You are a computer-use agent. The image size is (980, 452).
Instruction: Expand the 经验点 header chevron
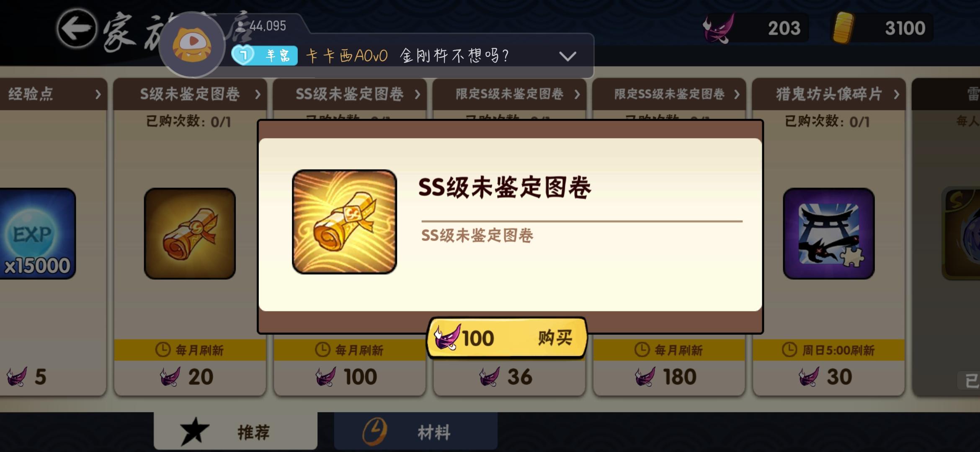pos(98,95)
